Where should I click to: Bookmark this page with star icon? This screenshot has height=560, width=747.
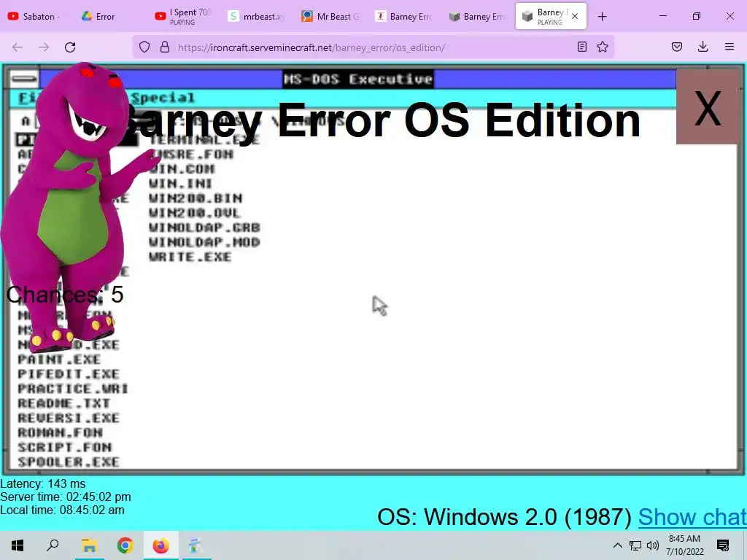[603, 47]
